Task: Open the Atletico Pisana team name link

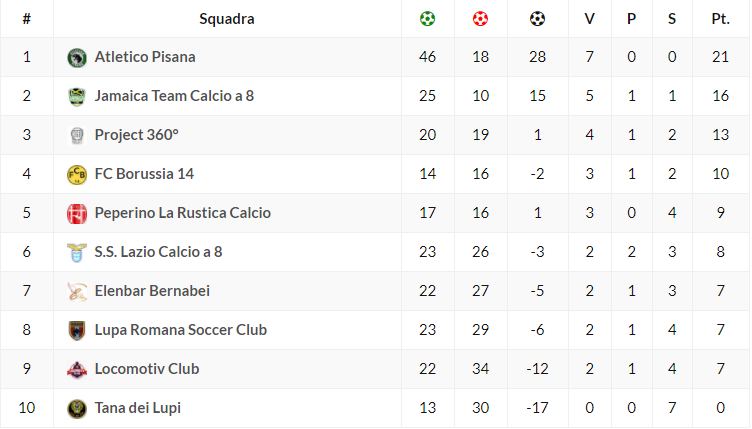Action: 145,57
